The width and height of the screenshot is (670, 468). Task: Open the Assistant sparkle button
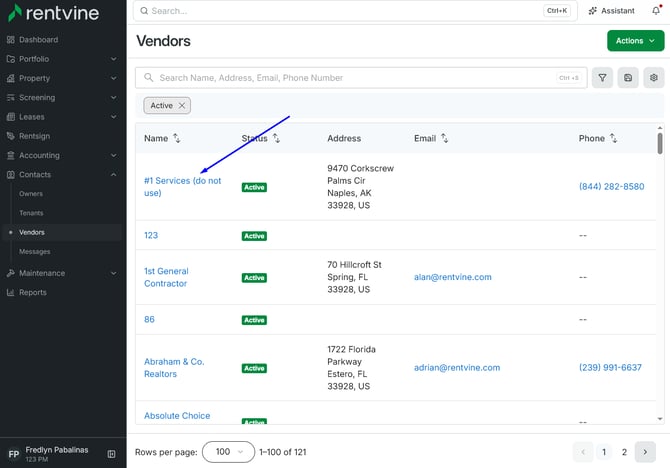click(x=611, y=11)
